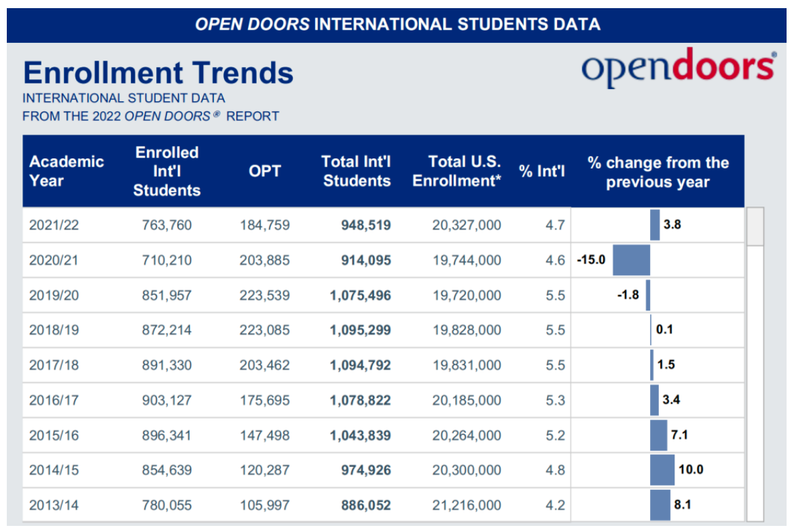Click the OPT column header

coord(265,171)
